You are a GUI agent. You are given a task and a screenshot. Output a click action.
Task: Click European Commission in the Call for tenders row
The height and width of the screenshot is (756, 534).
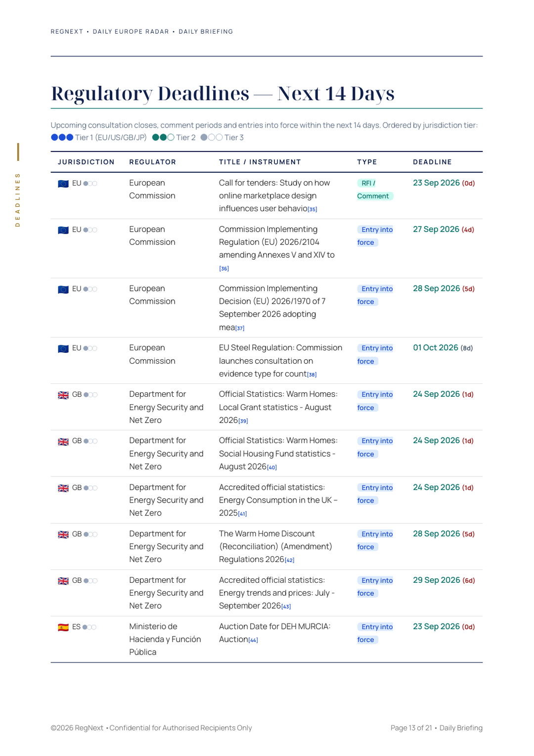click(152, 189)
